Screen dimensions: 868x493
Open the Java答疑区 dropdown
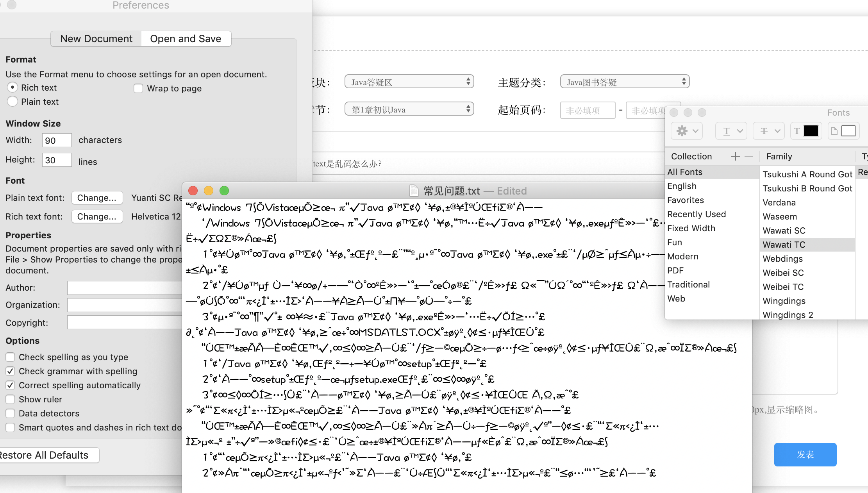coord(409,82)
